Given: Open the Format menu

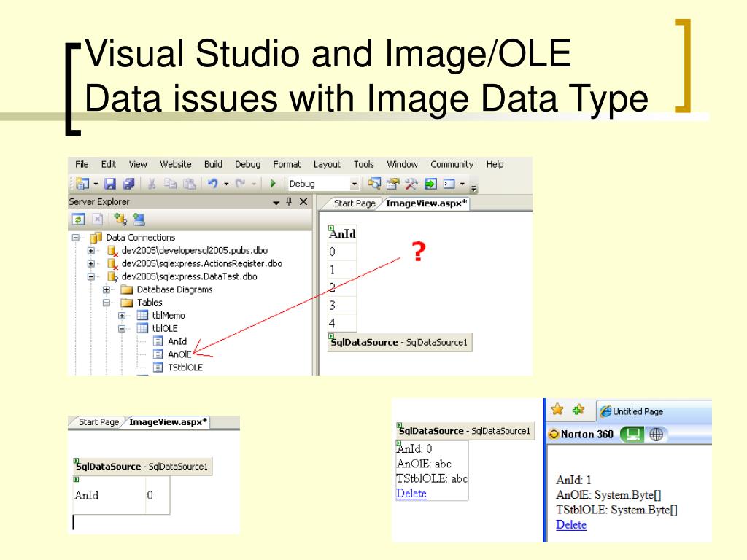Looking at the screenshot, I should [x=287, y=164].
